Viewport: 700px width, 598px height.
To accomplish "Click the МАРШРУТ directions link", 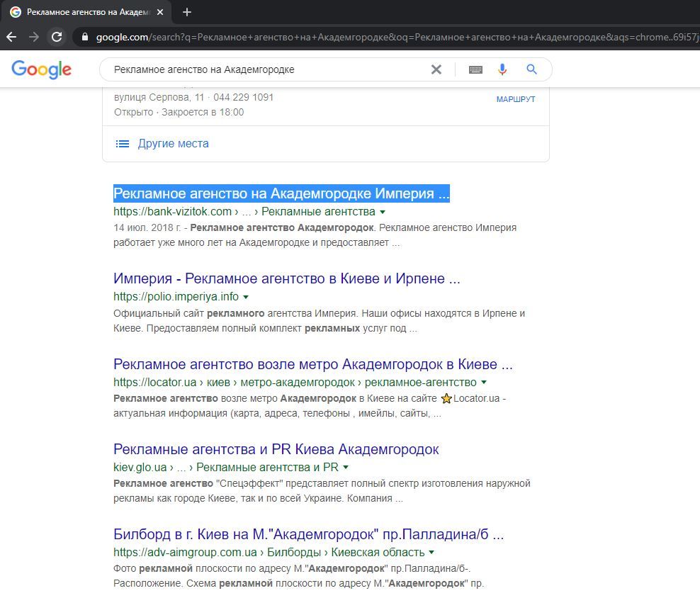I will coord(515,99).
